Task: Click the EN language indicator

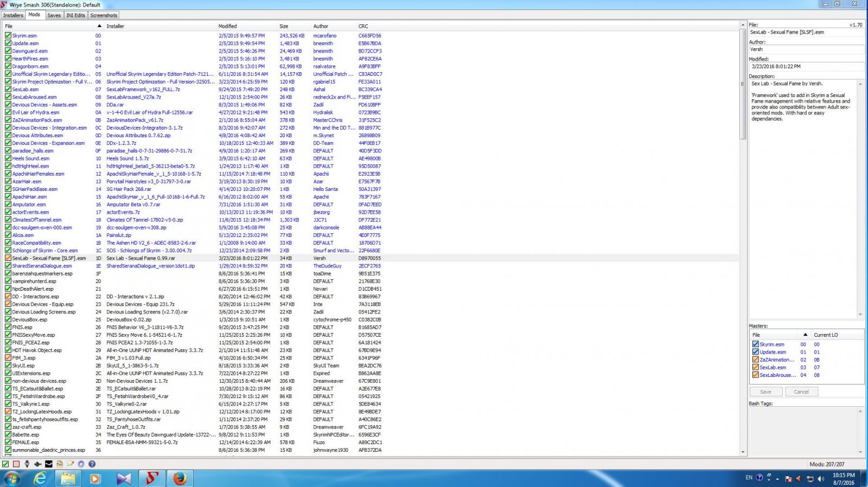Action: 749,478
